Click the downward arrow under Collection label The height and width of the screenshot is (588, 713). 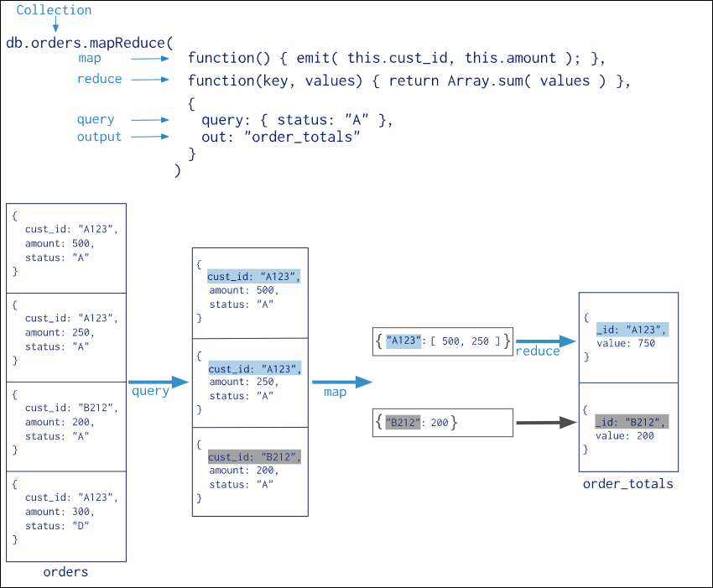pos(55,24)
